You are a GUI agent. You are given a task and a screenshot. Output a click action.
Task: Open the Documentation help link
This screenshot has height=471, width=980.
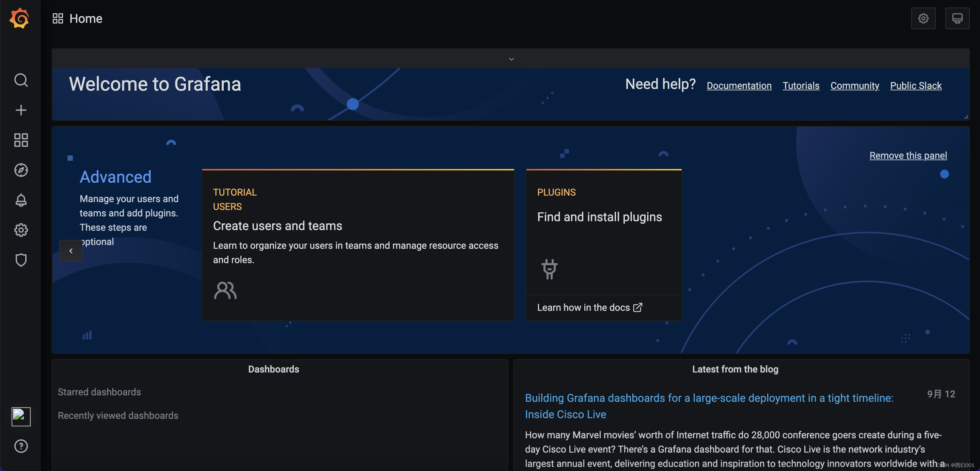tap(739, 86)
